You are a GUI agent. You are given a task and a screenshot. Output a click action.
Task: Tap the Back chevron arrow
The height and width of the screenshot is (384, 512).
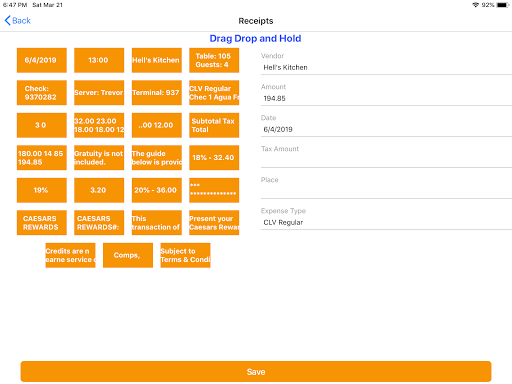[8, 21]
